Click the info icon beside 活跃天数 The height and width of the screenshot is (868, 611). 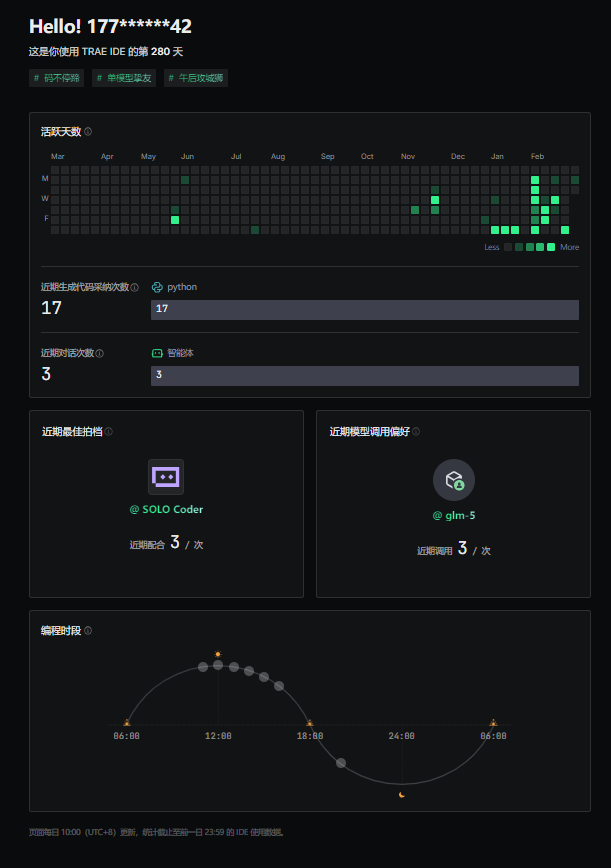coord(88,132)
